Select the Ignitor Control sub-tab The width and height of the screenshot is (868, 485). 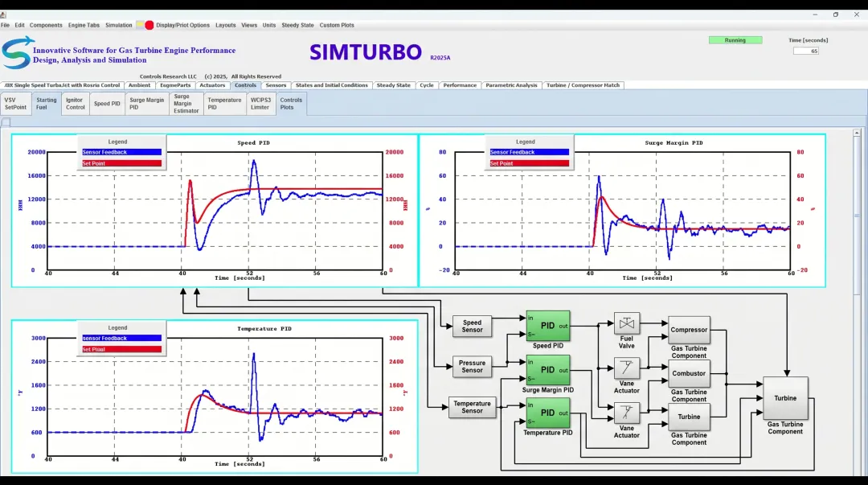click(x=76, y=104)
